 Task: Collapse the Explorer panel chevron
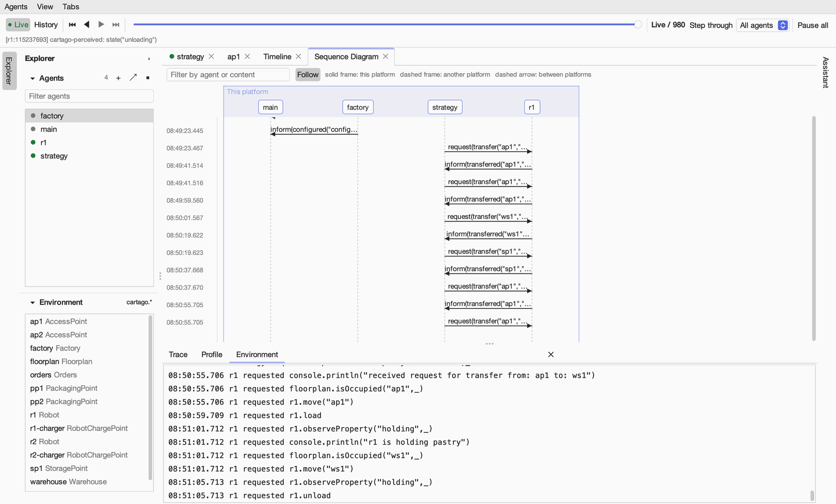[149, 59]
